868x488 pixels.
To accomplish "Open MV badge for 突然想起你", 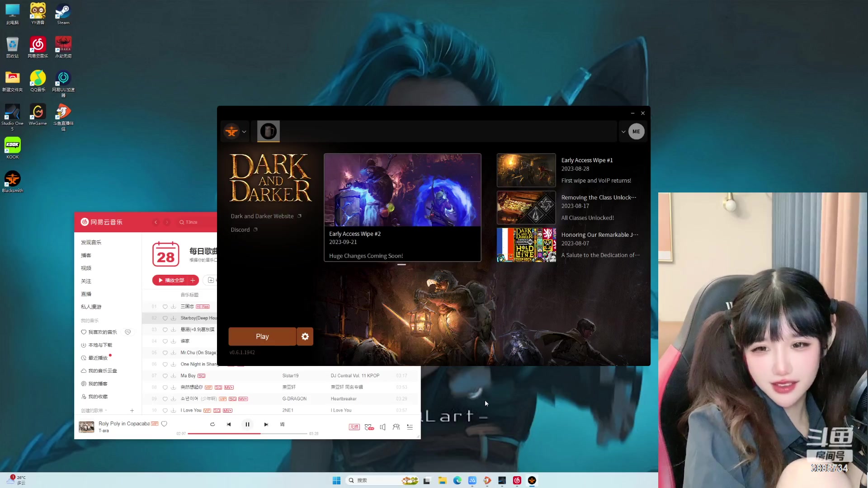I will coord(229,387).
